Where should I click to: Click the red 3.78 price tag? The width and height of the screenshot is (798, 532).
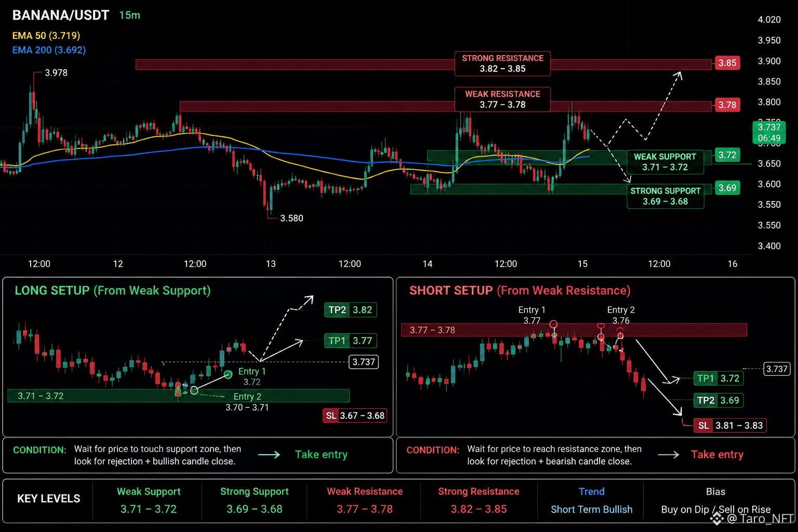(727, 105)
